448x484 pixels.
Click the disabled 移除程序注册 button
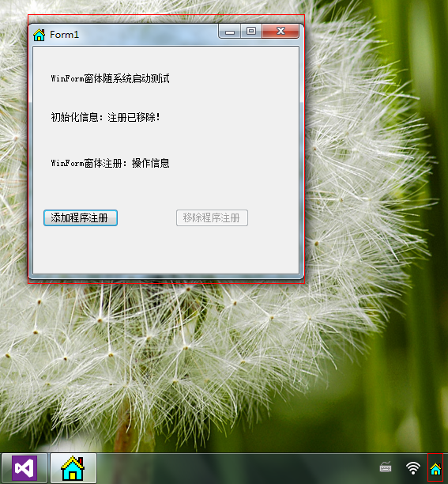coord(212,218)
